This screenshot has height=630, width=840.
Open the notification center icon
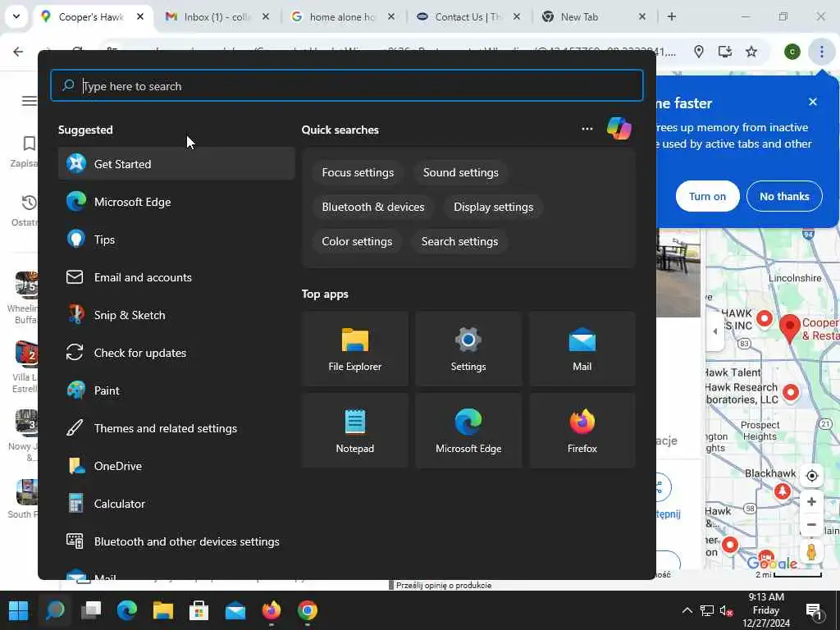pyautogui.click(x=814, y=610)
